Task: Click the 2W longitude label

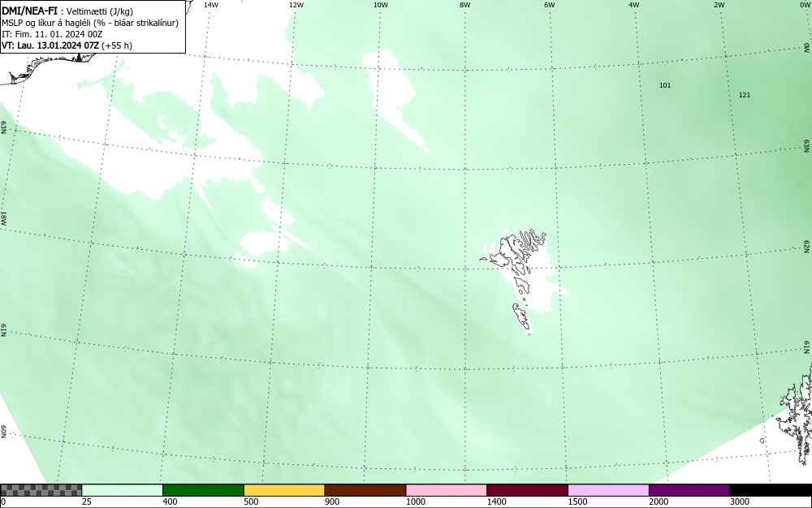Action: (719, 5)
